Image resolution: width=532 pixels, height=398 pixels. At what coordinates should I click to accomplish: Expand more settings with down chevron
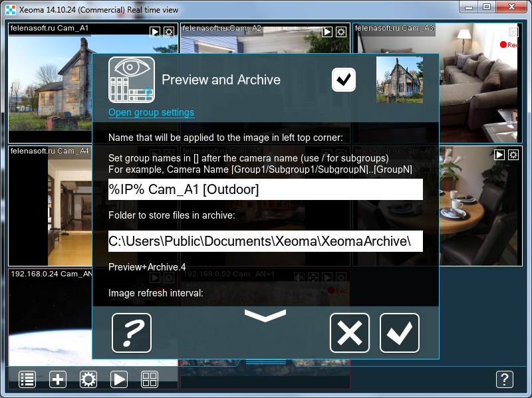(265, 316)
